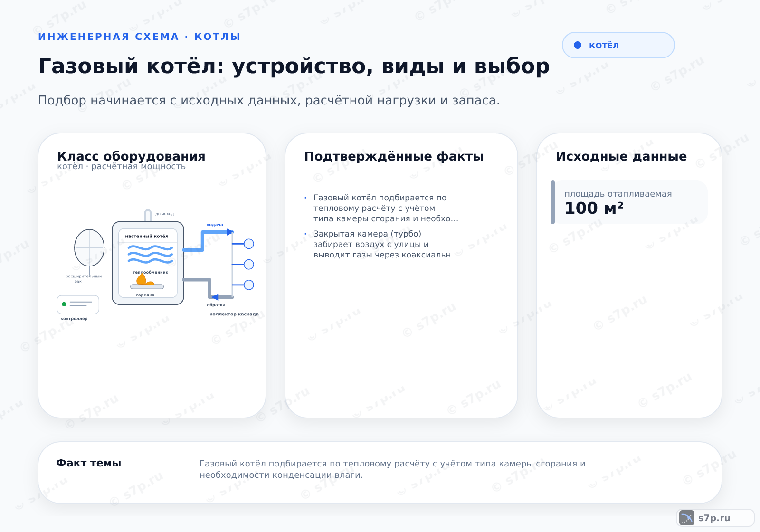
Task: Click the label горелка
Action: click(145, 295)
